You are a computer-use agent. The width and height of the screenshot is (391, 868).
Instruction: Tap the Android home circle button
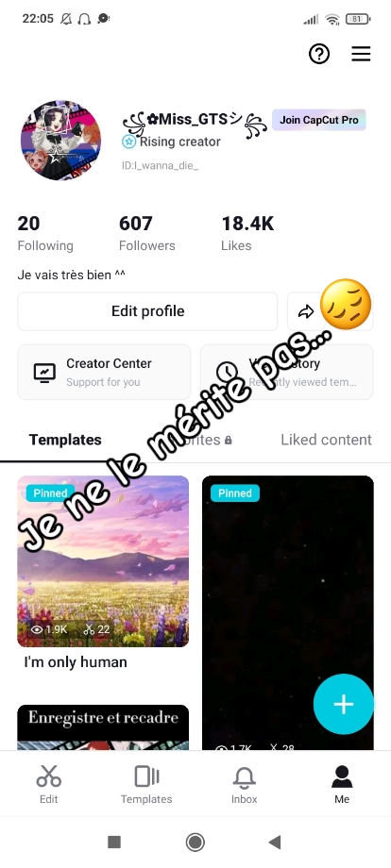[195, 843]
